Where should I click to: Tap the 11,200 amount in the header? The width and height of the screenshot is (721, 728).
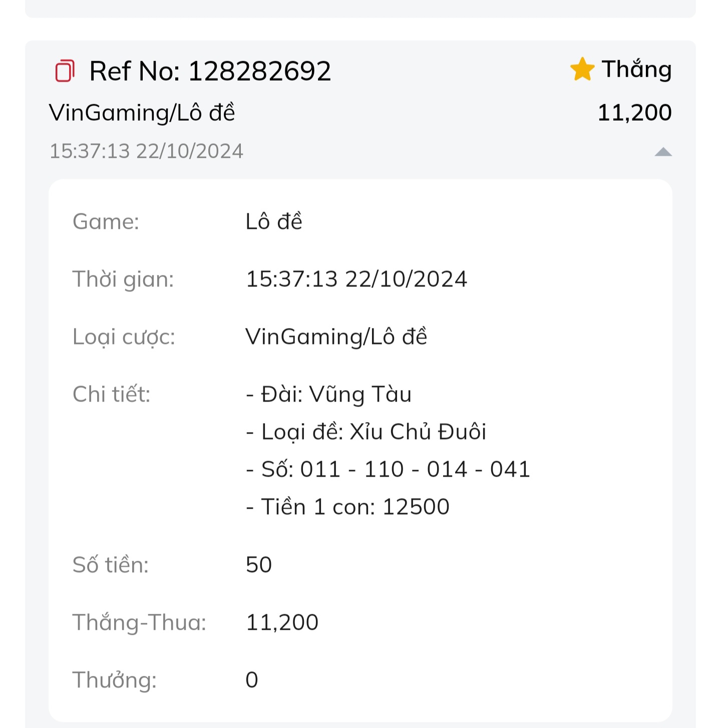click(634, 113)
